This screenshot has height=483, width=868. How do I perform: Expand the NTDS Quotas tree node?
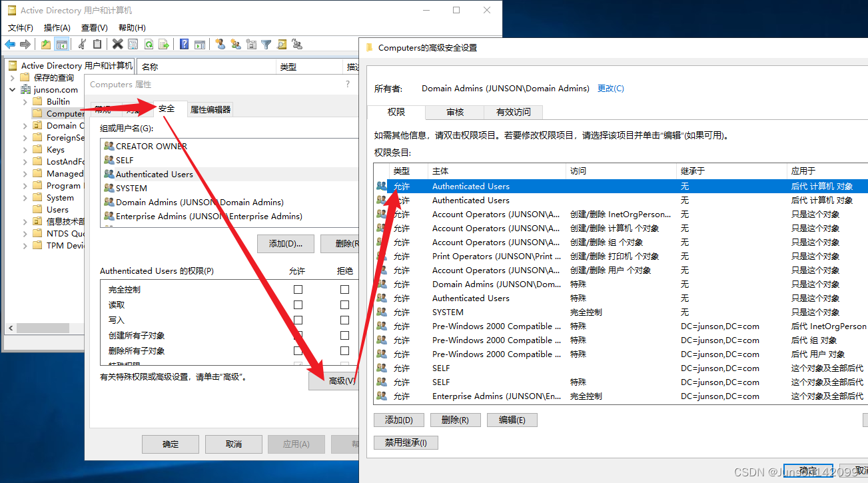pos(25,233)
